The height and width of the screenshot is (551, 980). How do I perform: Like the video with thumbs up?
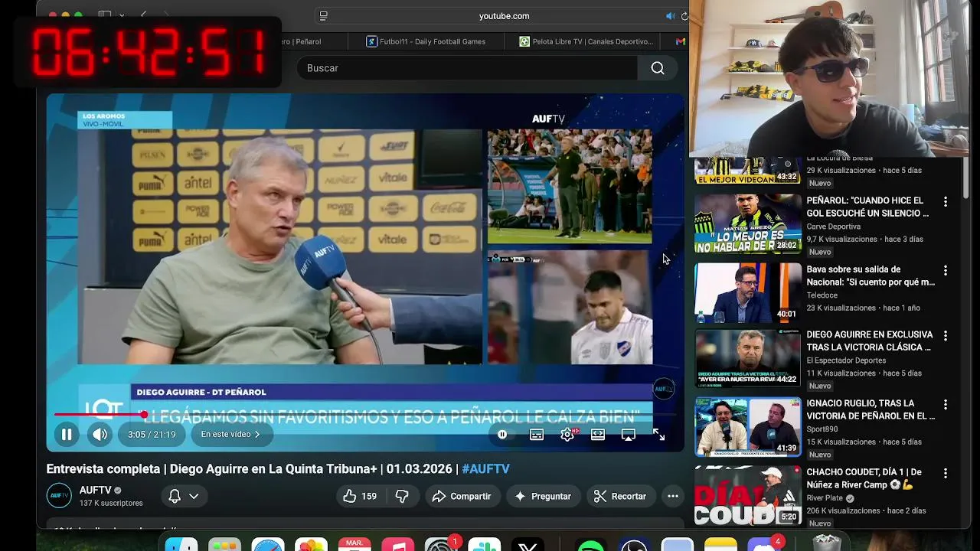tap(360, 496)
